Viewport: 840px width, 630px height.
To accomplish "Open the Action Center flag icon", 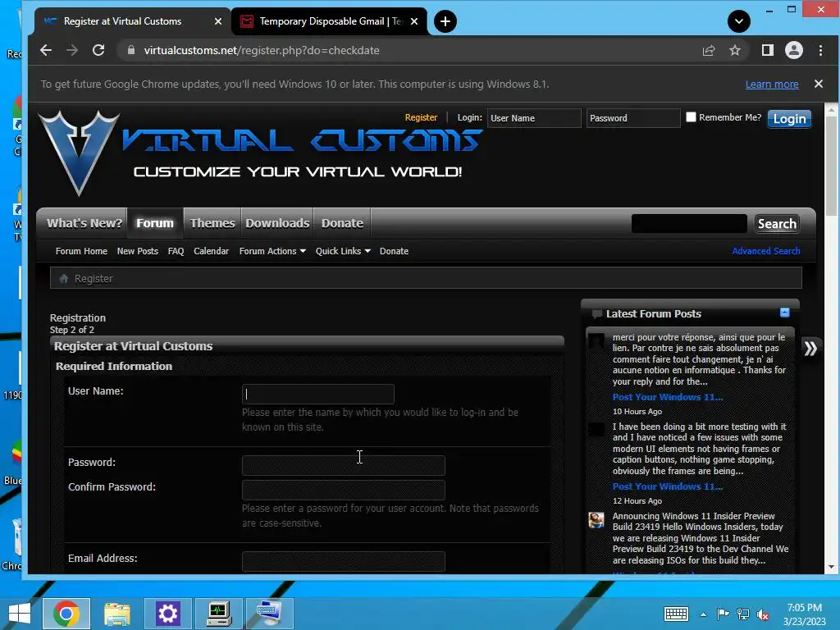I will 724,614.
